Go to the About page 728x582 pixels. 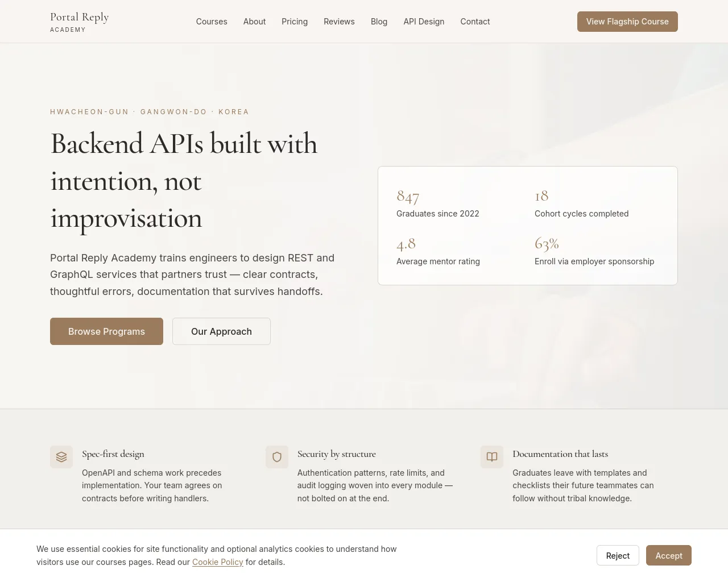point(254,22)
